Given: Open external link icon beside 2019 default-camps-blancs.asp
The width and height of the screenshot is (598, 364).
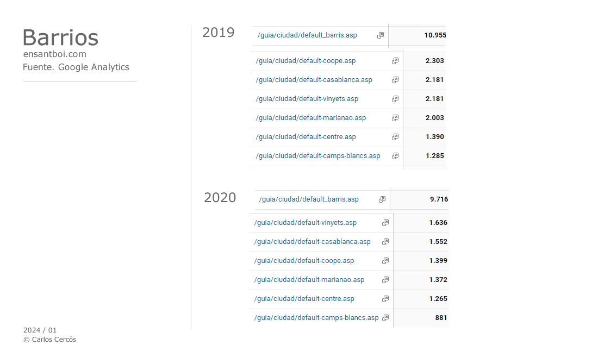Looking at the screenshot, I should coord(395,156).
